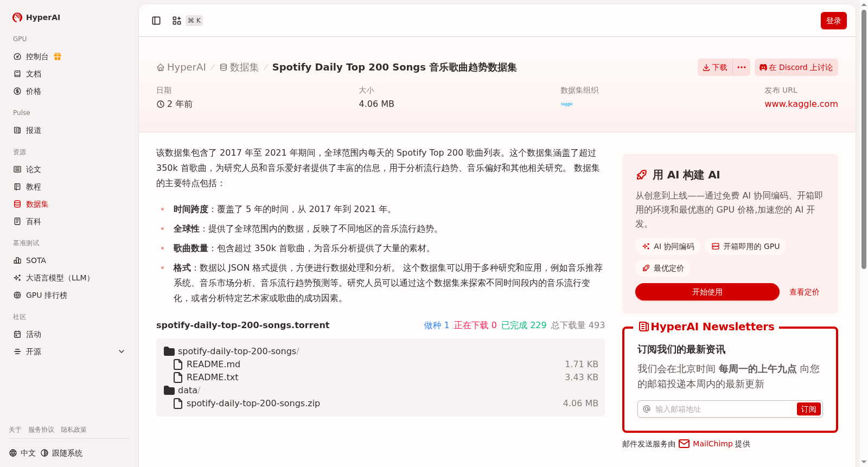Select 数据集 in the sidebar
Image resolution: width=868 pixels, height=467 pixels.
click(x=37, y=204)
